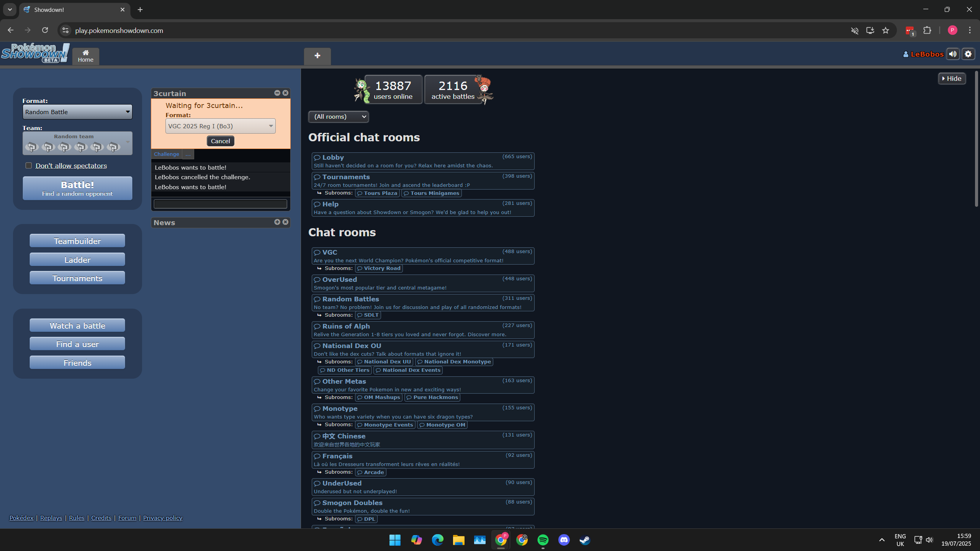Close the 3curtain chat window
This screenshot has width=980, height=551.
tap(285, 93)
